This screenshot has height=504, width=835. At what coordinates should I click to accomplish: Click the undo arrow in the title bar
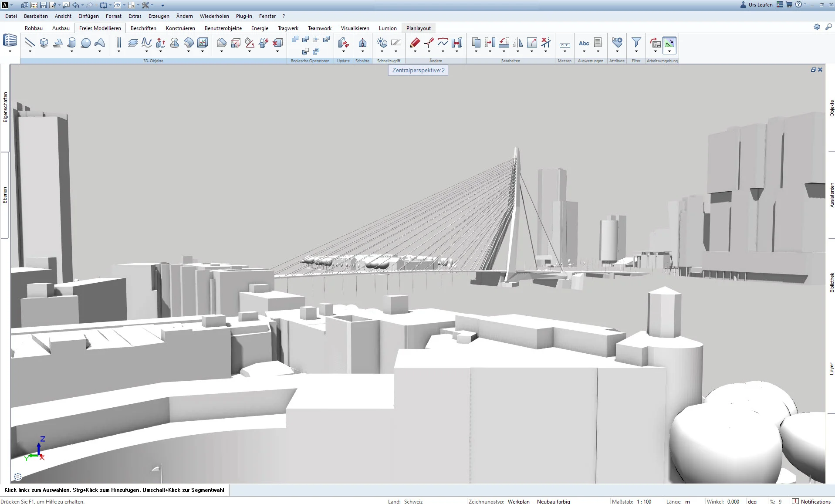click(x=76, y=5)
